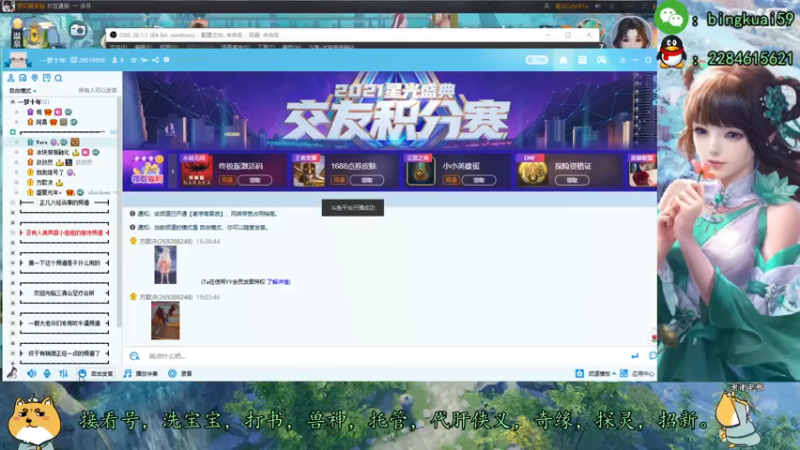
Task: Click the claim benefits gift box tile
Action: pos(147,170)
